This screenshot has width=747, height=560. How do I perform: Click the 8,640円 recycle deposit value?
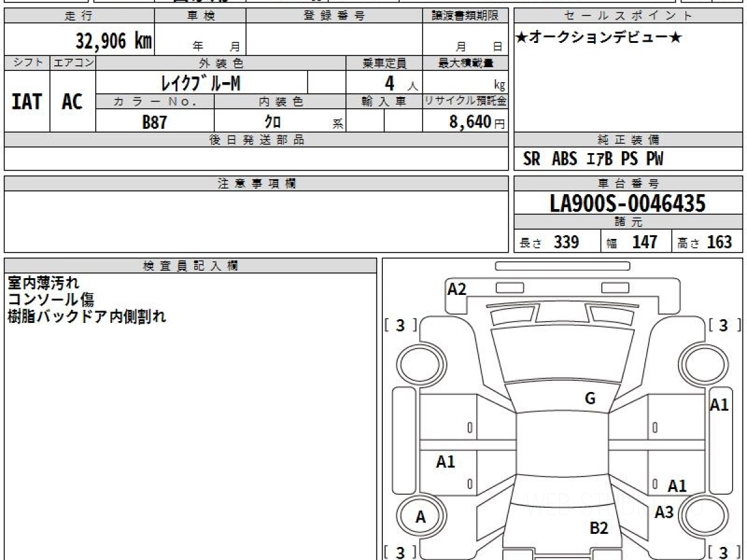[477, 122]
